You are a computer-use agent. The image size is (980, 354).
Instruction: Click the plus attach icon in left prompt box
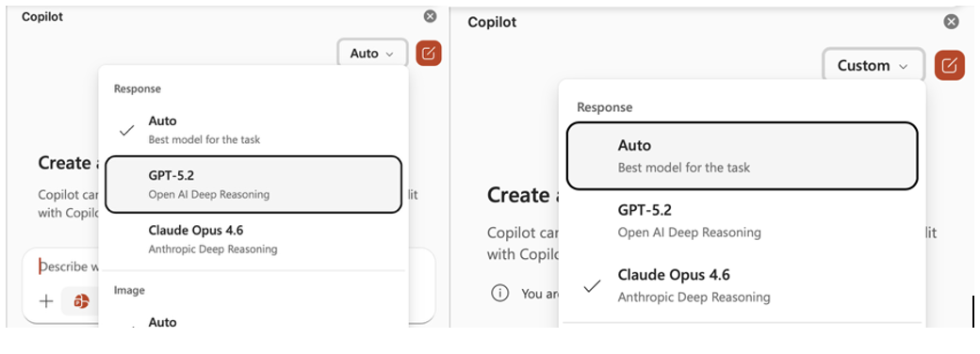tap(46, 301)
